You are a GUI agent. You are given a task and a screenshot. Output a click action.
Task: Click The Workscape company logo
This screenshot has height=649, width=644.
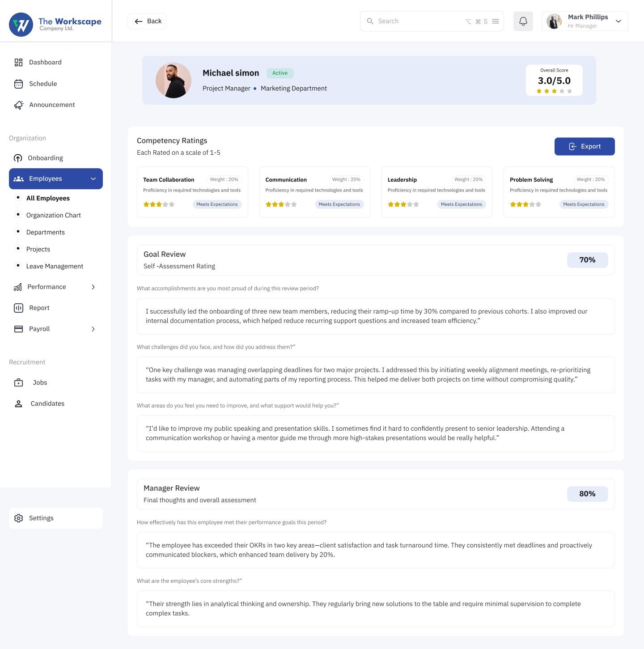point(55,25)
